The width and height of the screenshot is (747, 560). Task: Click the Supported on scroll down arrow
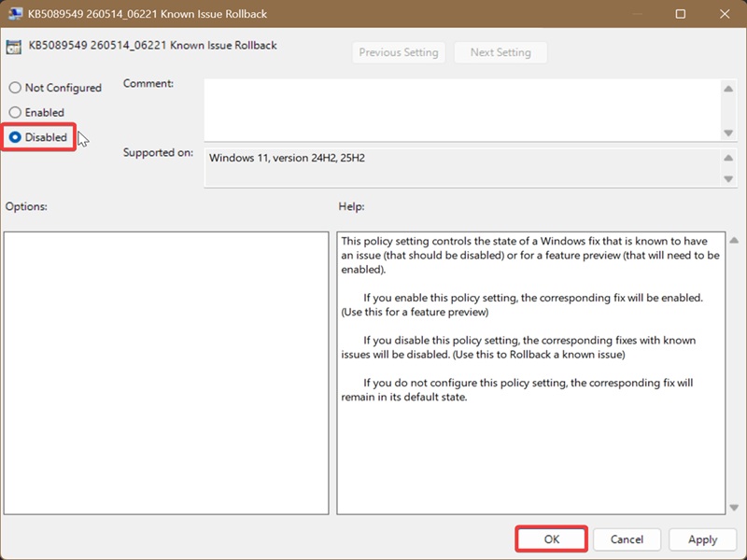tap(728, 179)
